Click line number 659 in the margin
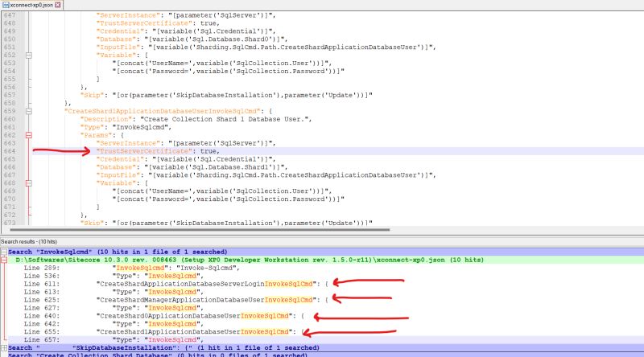The width and height of the screenshot is (644, 357). pyautogui.click(x=10, y=111)
